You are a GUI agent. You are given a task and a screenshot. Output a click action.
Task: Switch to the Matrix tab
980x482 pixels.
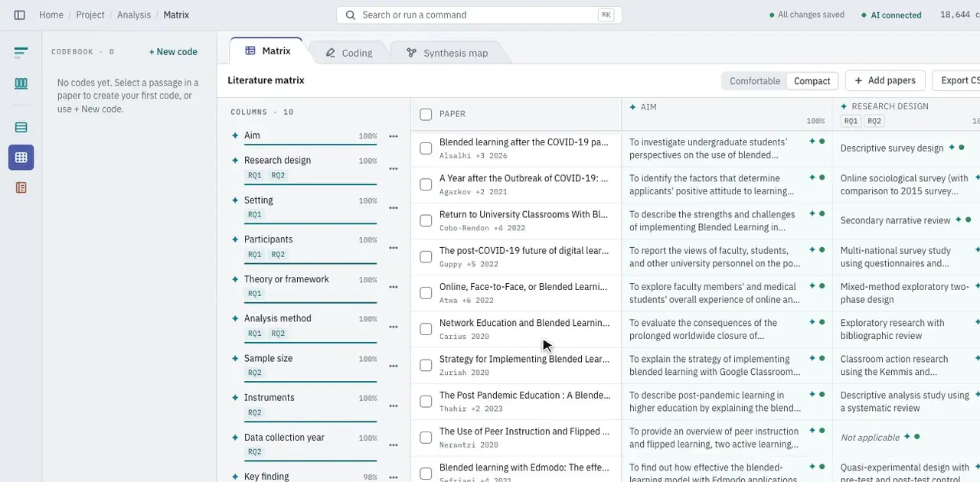coord(267,51)
